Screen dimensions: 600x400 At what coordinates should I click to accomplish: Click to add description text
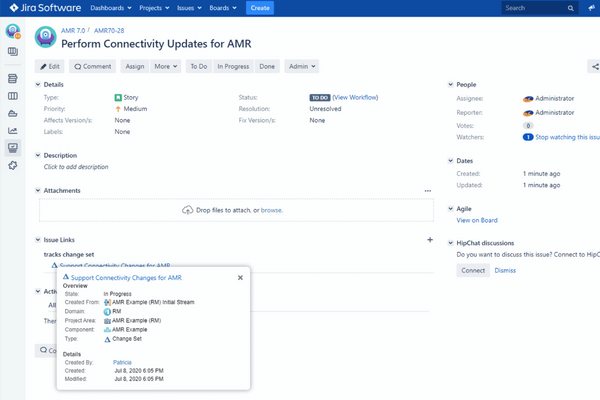[76, 167]
